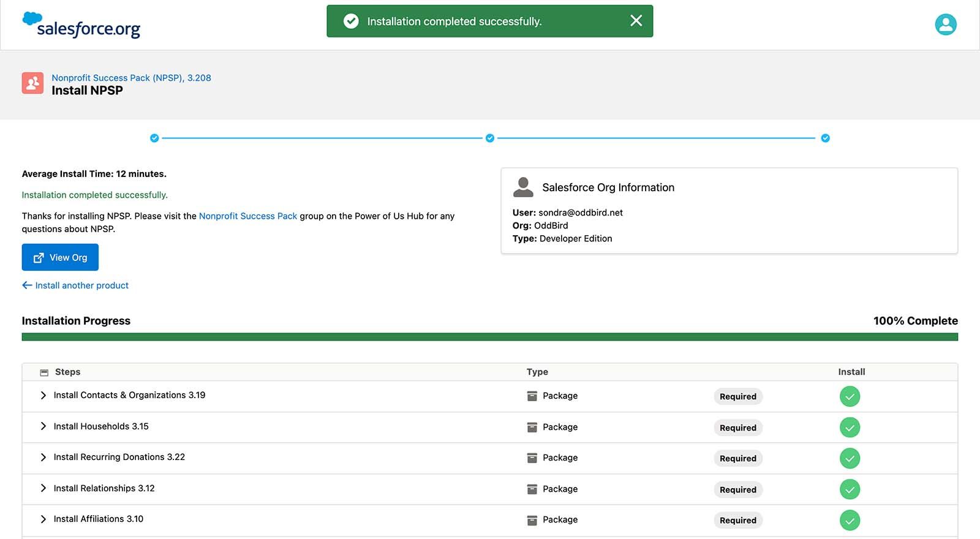Screen dimensions: 980x539
Task: Expand the Install Households 3.15 step
Action: pos(43,426)
